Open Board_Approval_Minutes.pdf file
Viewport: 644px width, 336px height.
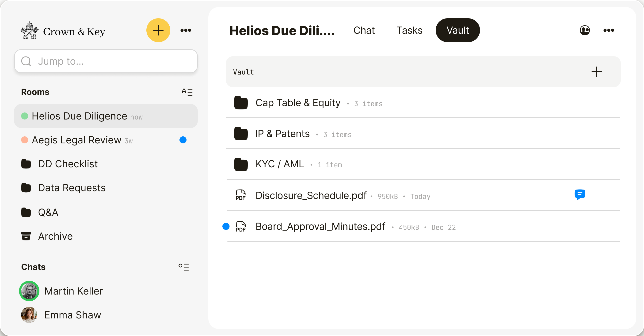320,226
